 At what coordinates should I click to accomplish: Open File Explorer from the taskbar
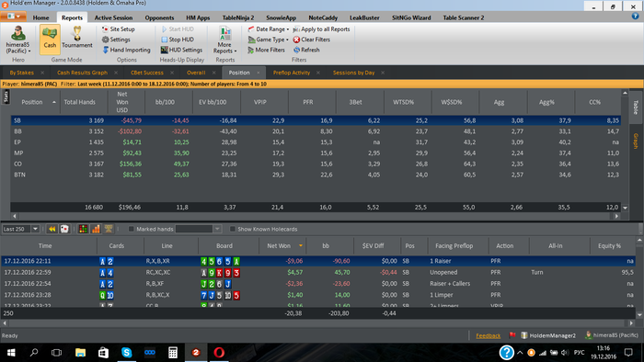pos(80,352)
